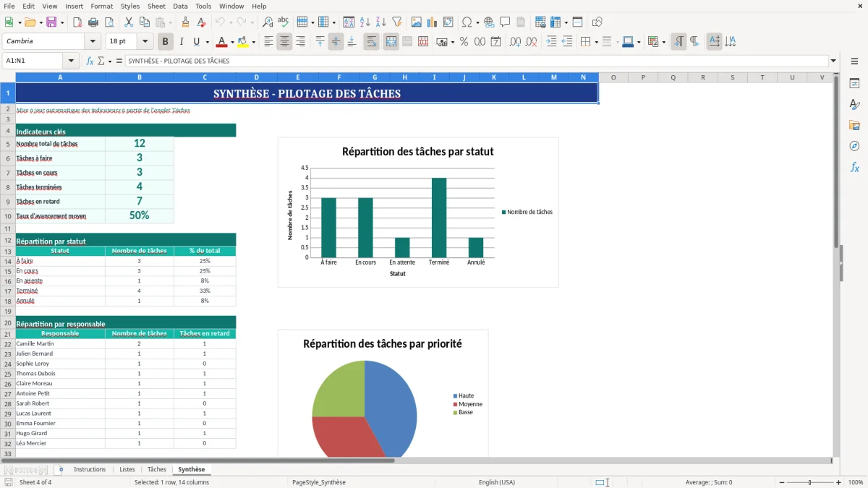Viewport: 868px width, 488px height.
Task: Click the add new sheet button
Action: click(x=61, y=469)
